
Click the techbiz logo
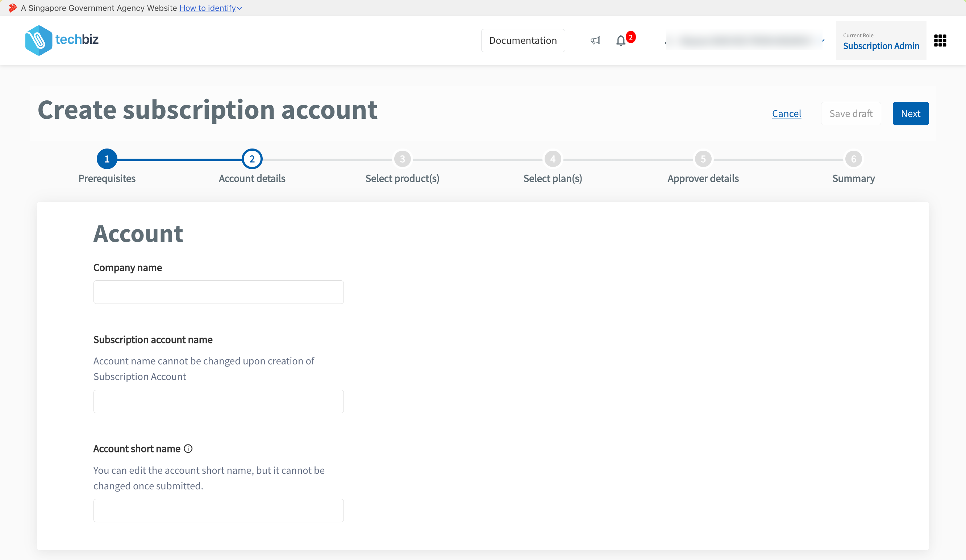point(62,40)
